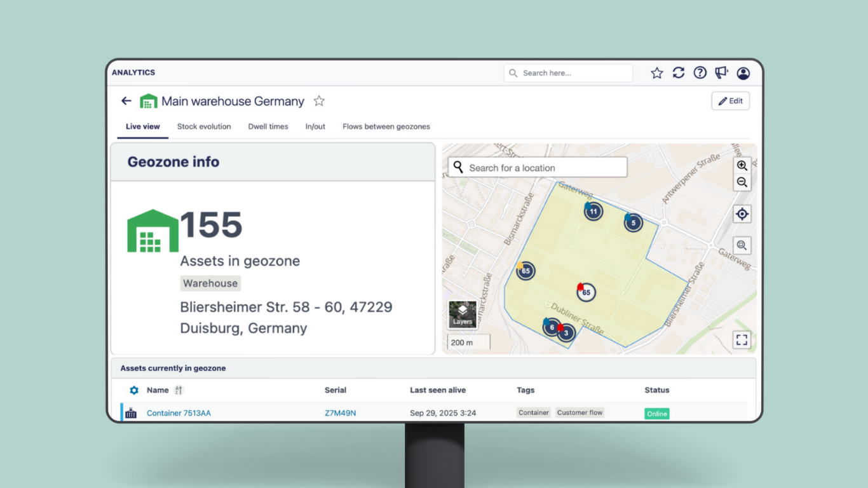Click the back arrow beside warehouse title
This screenshot has width=868, height=488.
(126, 101)
